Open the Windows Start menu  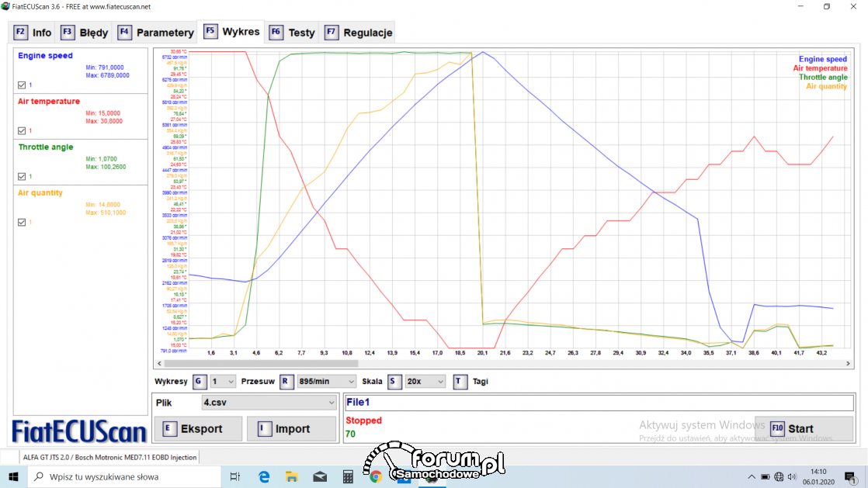pos(13,476)
